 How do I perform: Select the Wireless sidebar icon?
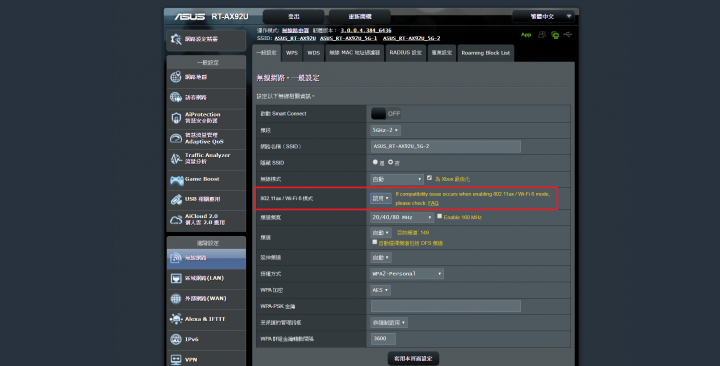click(x=176, y=258)
